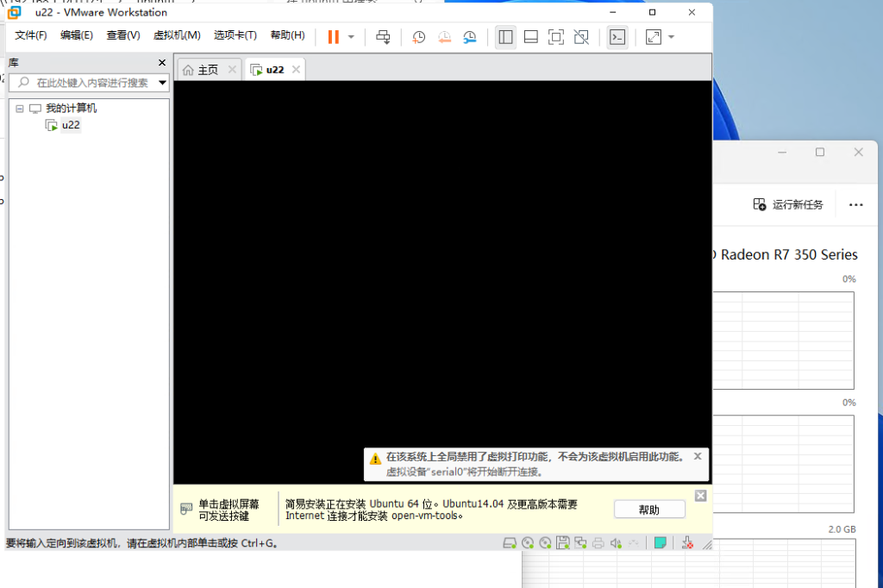Open the 帮助(H) menu
This screenshot has width=883, height=588.
point(287,35)
